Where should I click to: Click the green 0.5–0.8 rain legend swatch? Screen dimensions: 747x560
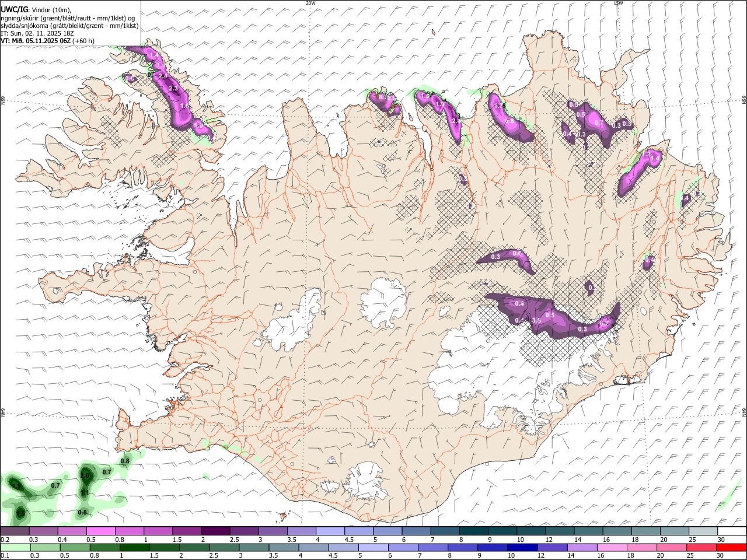coord(75,548)
